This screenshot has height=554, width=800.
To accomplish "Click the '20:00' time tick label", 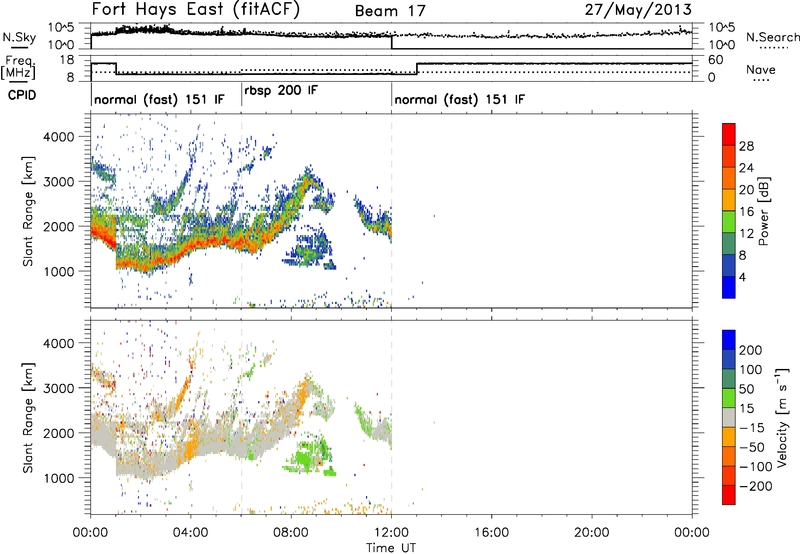I will click(x=591, y=533).
